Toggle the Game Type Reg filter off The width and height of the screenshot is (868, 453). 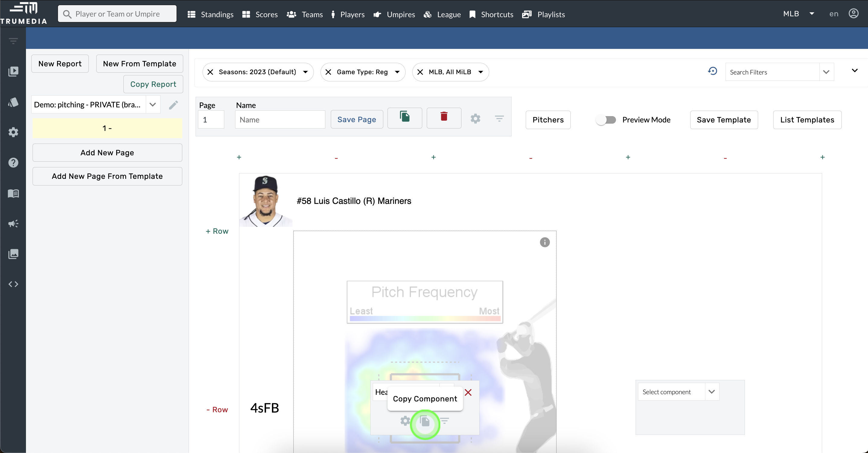pyautogui.click(x=328, y=72)
